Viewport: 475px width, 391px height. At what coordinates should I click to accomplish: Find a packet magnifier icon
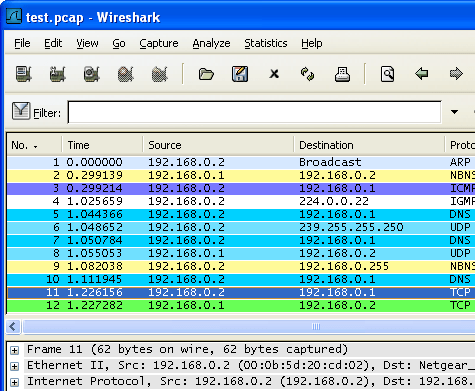point(387,74)
